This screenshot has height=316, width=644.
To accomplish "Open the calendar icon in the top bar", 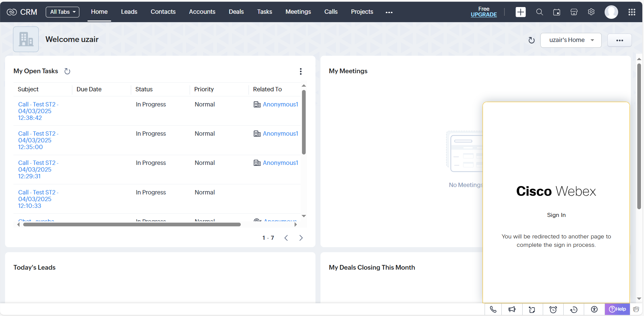I will 557,12.
